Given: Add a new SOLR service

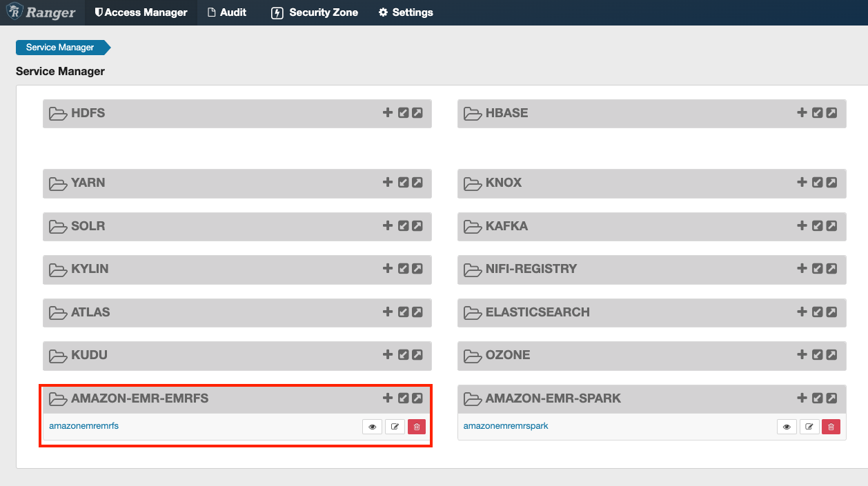Looking at the screenshot, I should tap(388, 225).
